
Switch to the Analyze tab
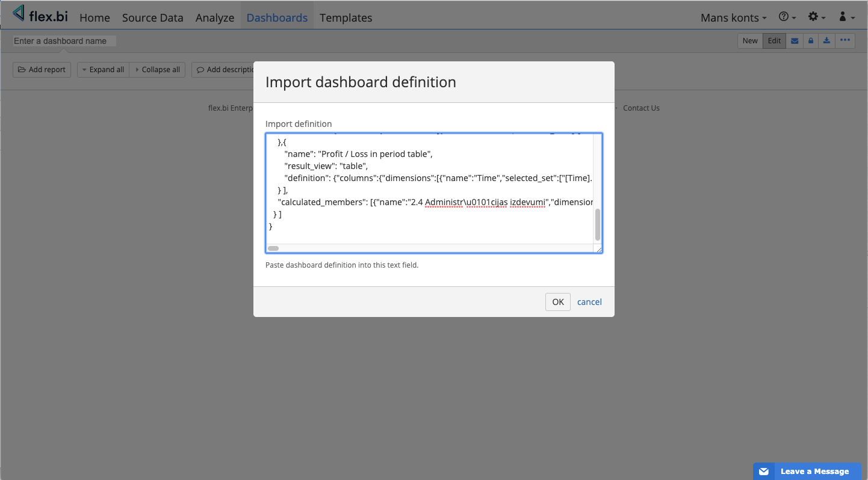(x=215, y=17)
